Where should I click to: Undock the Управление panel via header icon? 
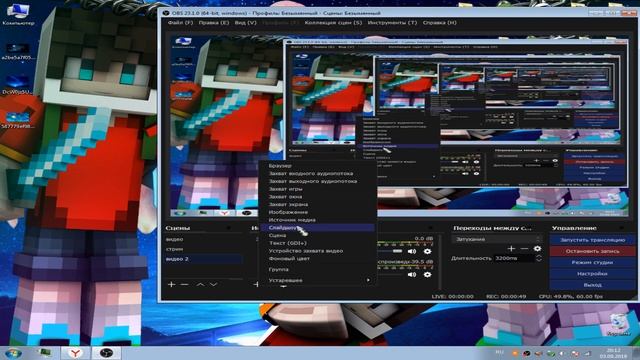click(622, 228)
